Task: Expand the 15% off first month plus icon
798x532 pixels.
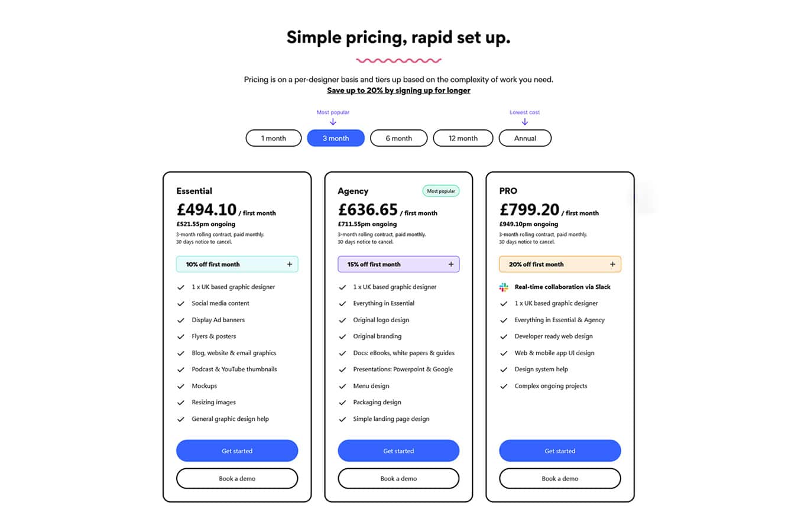Action: (x=451, y=264)
